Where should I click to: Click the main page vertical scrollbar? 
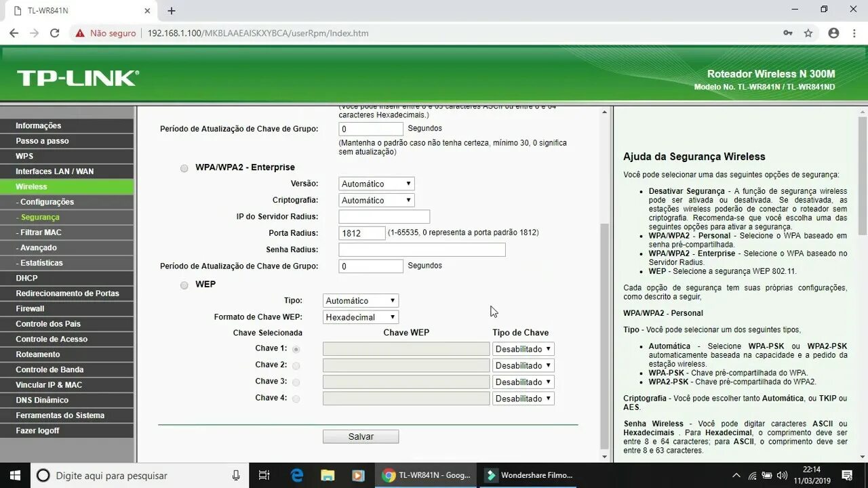coord(605,337)
